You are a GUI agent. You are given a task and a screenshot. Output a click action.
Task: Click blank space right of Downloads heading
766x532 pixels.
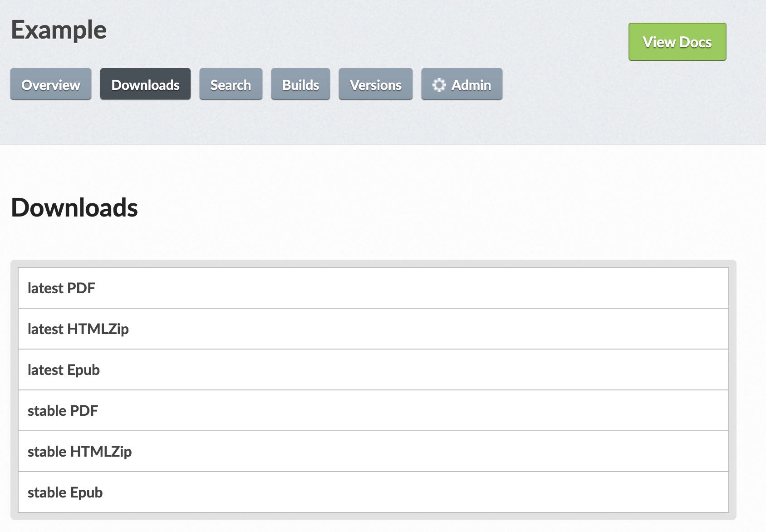408,207
